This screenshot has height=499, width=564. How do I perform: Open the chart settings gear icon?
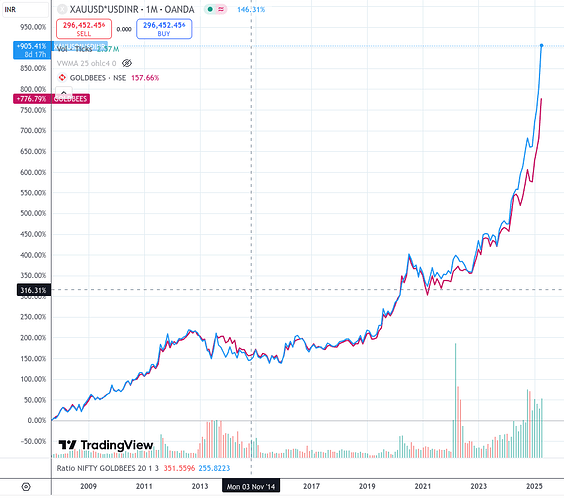pos(26,487)
